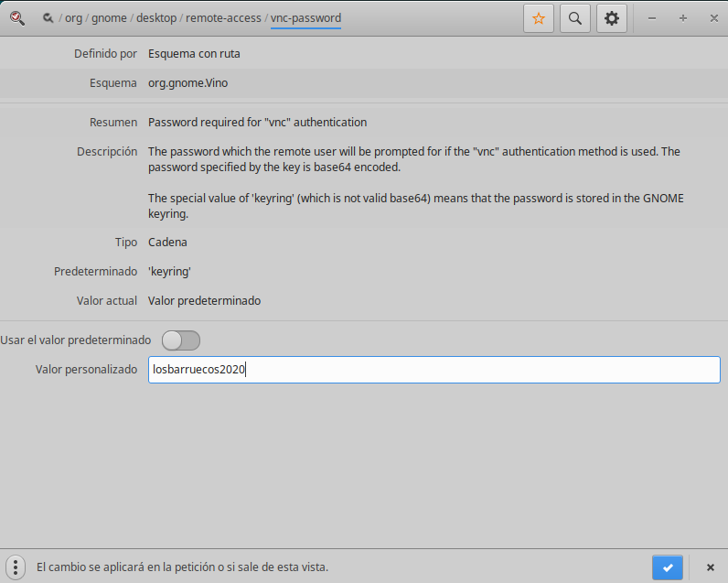Open the settings gear menu
This screenshot has height=583, width=728.
pyautogui.click(x=612, y=18)
